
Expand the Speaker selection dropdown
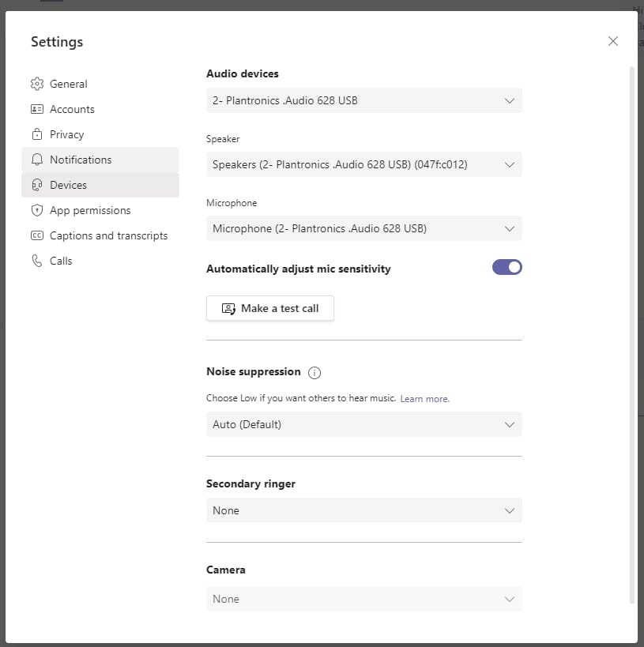point(363,164)
